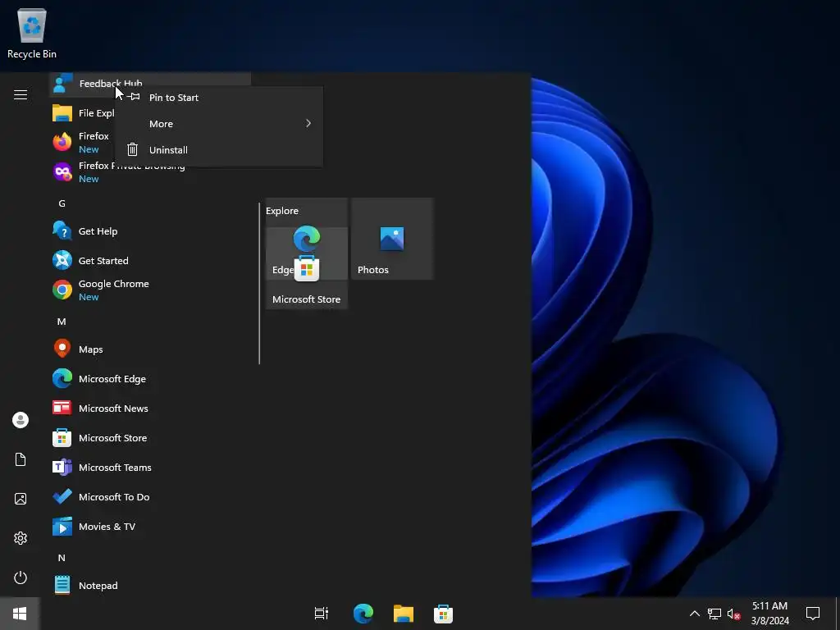Click the Movies & TV text label
Image resolution: width=840 pixels, height=630 pixels.
pyautogui.click(x=107, y=527)
